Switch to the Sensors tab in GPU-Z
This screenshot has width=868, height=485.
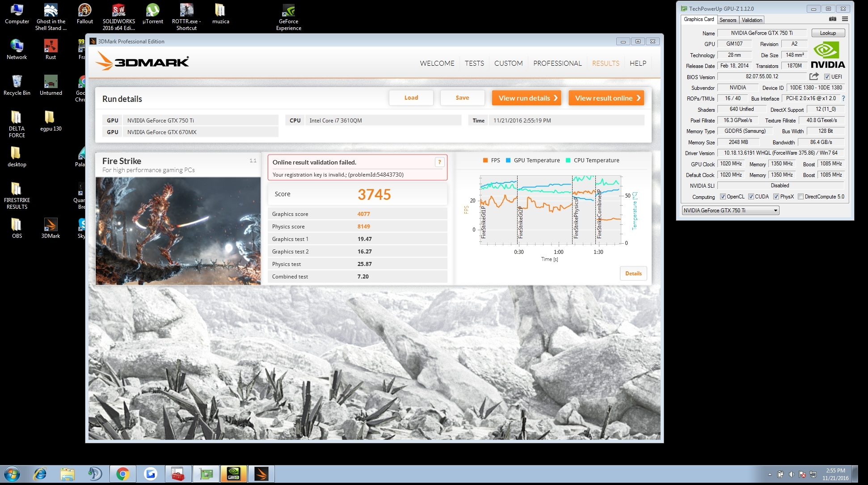pyautogui.click(x=728, y=20)
